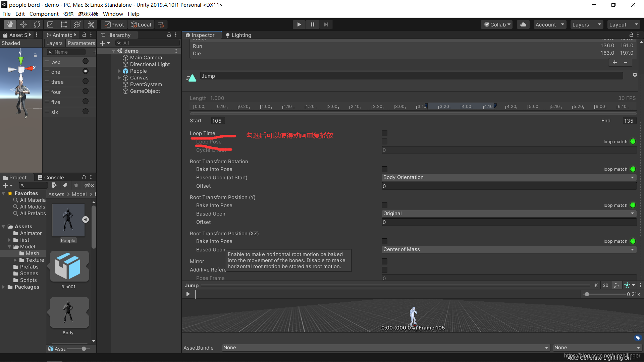The image size is (644, 362).
Task: Enable the Additive Reference Pose checkbox
Action: pyautogui.click(x=384, y=270)
